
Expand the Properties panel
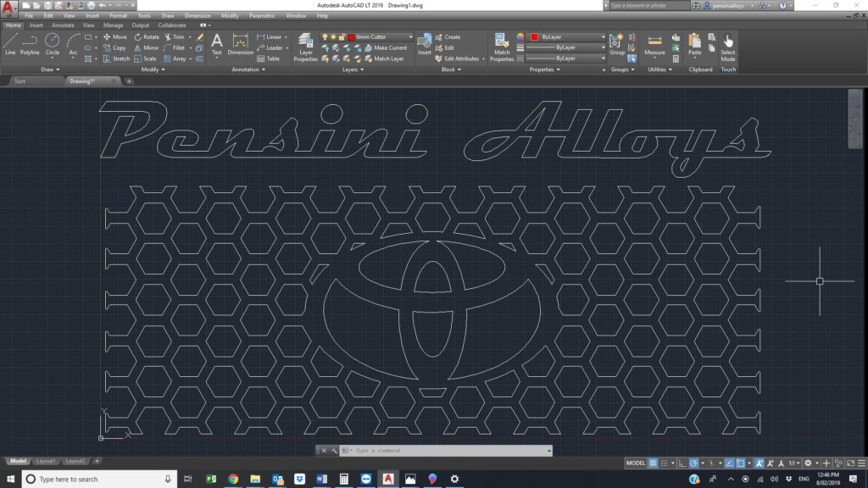tap(545, 69)
